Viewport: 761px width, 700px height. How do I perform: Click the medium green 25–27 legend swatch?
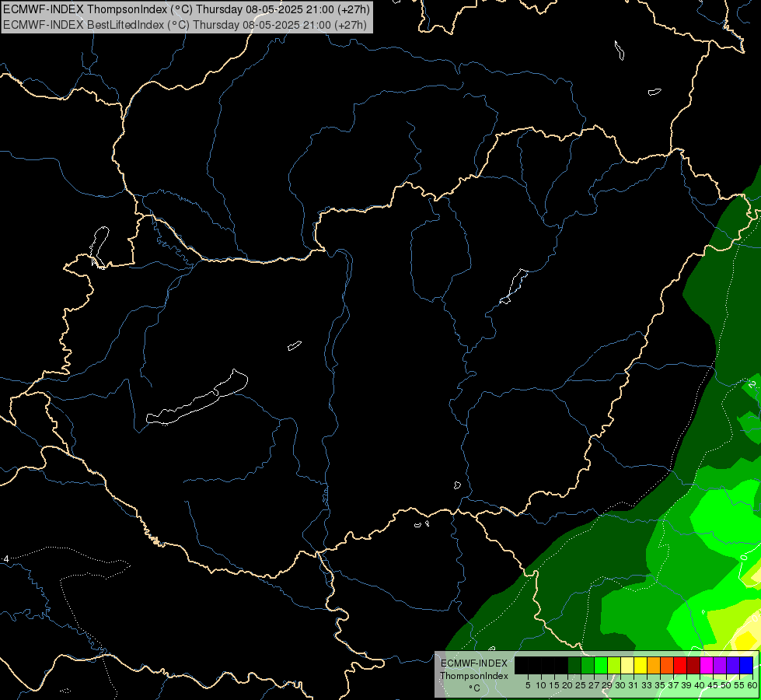(x=588, y=665)
